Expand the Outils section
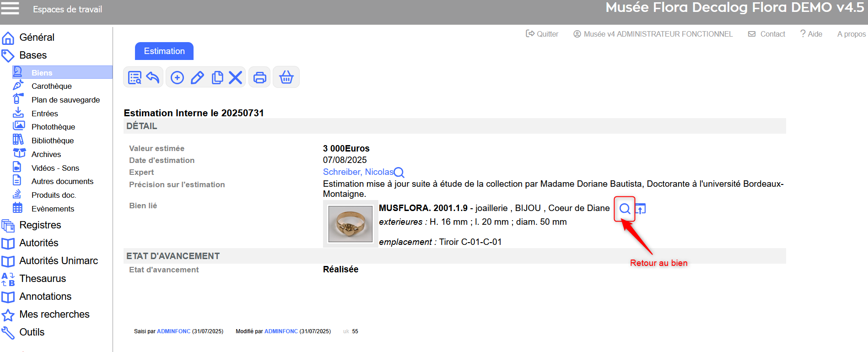Viewport: 868px width, 352px height. click(32, 332)
